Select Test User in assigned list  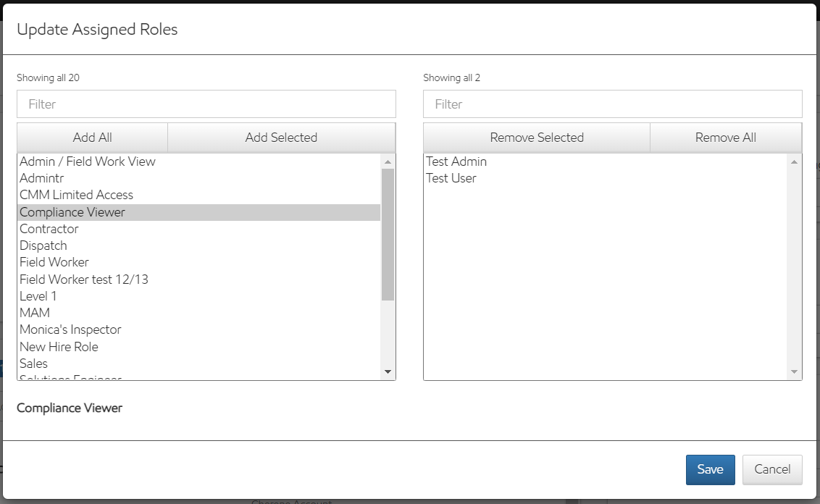(451, 178)
